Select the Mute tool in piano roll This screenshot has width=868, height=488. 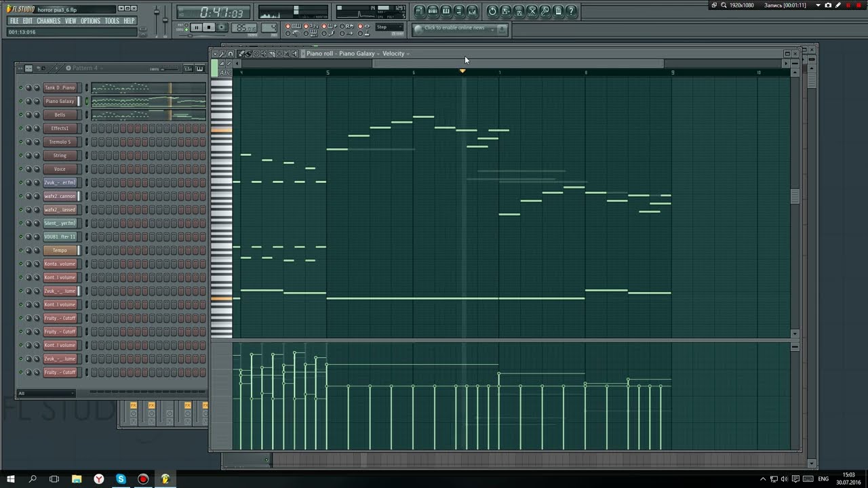264,54
